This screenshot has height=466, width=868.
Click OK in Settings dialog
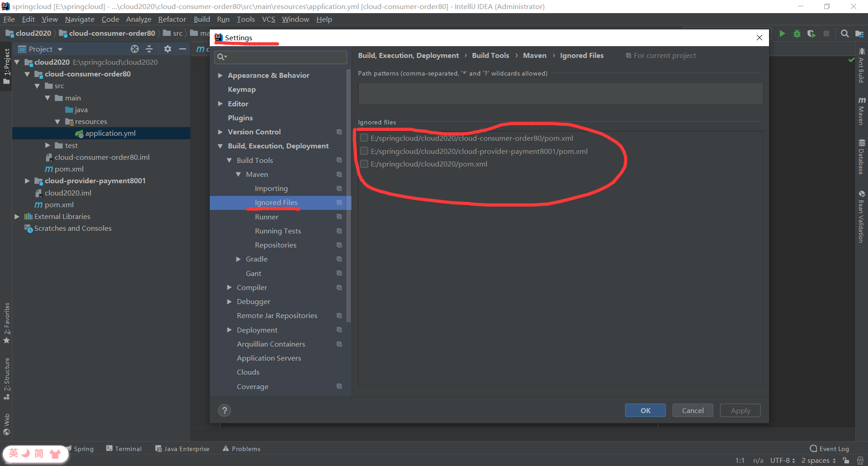pyautogui.click(x=645, y=410)
